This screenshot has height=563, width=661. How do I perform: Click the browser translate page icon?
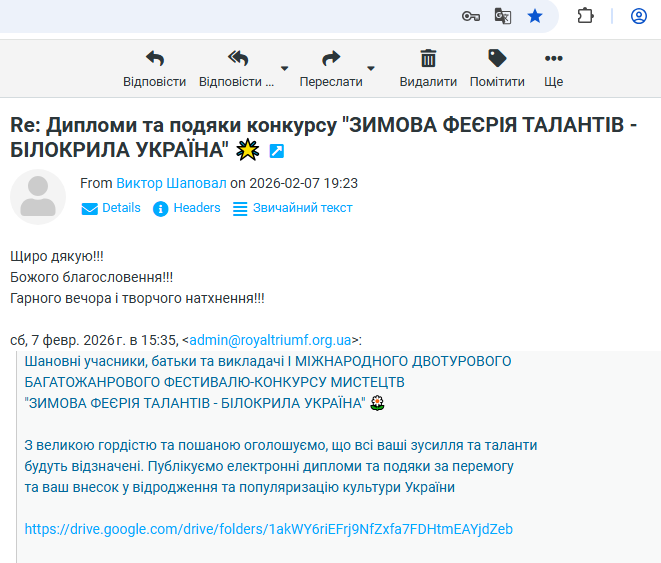coord(503,16)
